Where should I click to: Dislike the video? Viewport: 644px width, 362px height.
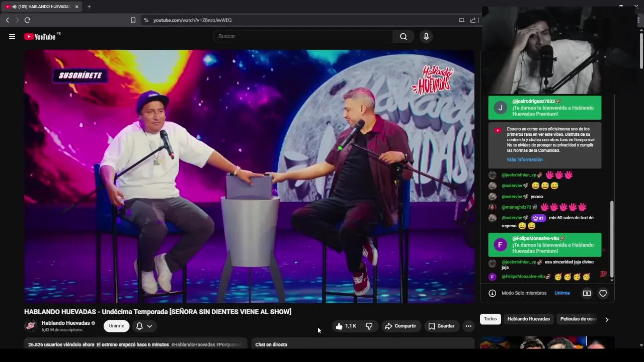[x=369, y=326]
